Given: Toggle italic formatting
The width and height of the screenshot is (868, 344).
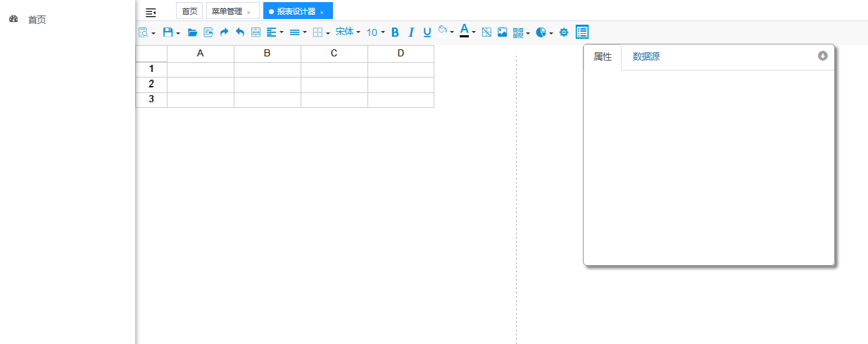Looking at the screenshot, I should click(x=411, y=32).
